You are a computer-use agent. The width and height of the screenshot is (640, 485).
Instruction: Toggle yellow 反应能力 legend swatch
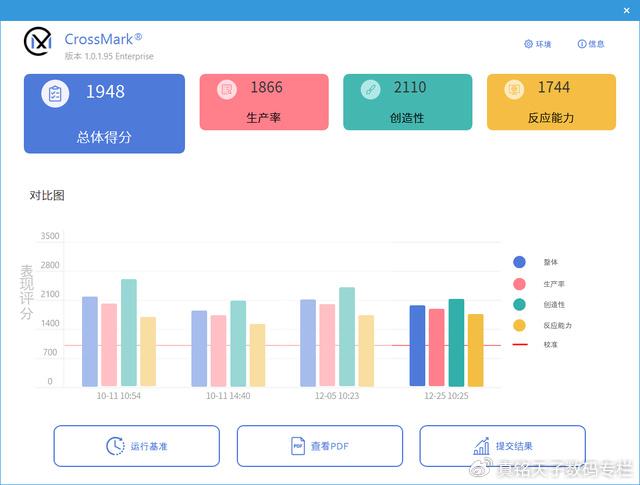tap(519, 325)
